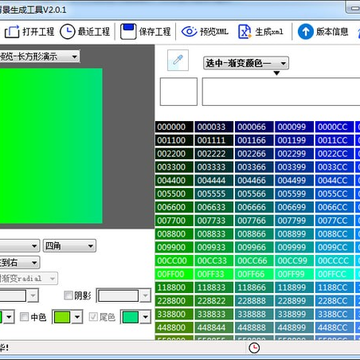The height and width of the screenshot is (360, 360).
Task: Activate the eyedropper color picker tool
Action: tap(178, 60)
